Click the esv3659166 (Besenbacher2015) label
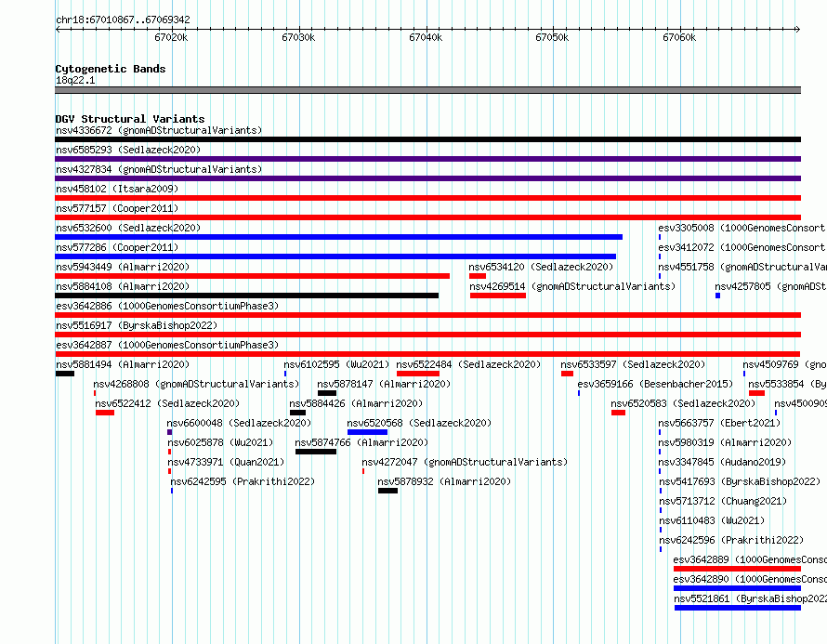Image resolution: width=827 pixels, height=644 pixels. [656, 384]
